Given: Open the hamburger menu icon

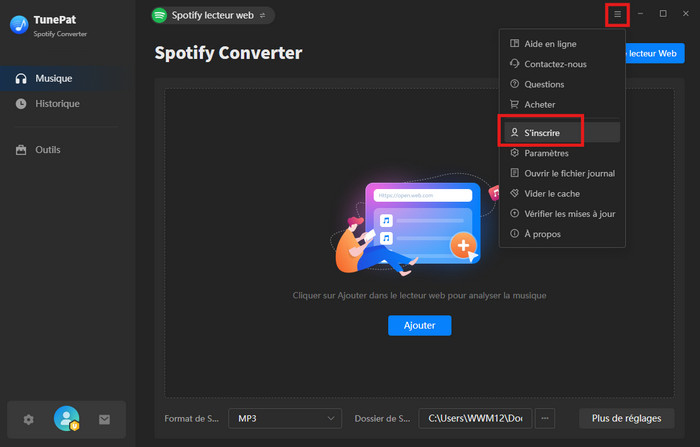Looking at the screenshot, I should tap(617, 14).
